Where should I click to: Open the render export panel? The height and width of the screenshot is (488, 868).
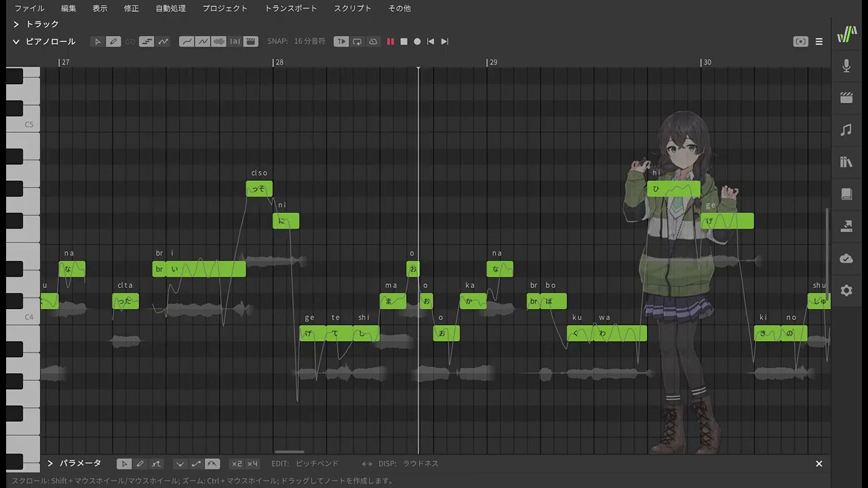click(x=846, y=226)
